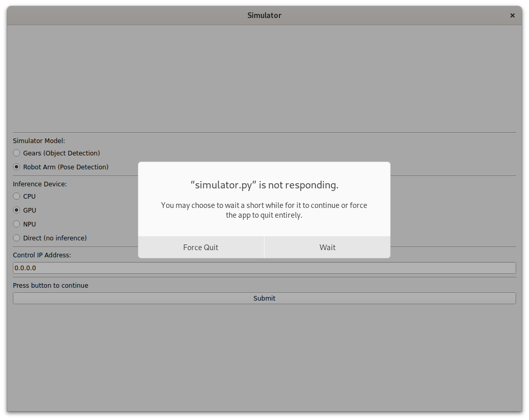Image resolution: width=529 pixels, height=420 pixels.
Task: Close the Simulator window
Action: tap(512, 15)
